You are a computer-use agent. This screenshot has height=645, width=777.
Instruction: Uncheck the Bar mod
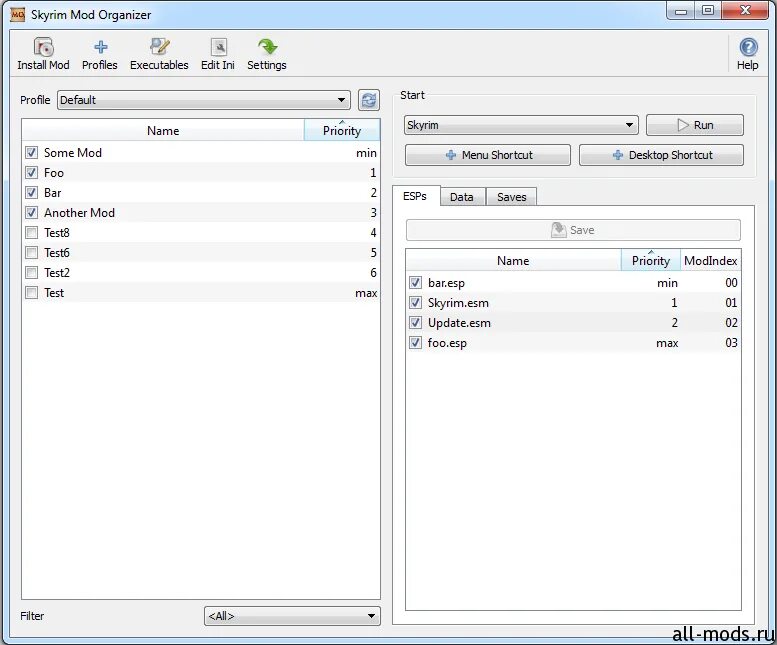(x=32, y=192)
